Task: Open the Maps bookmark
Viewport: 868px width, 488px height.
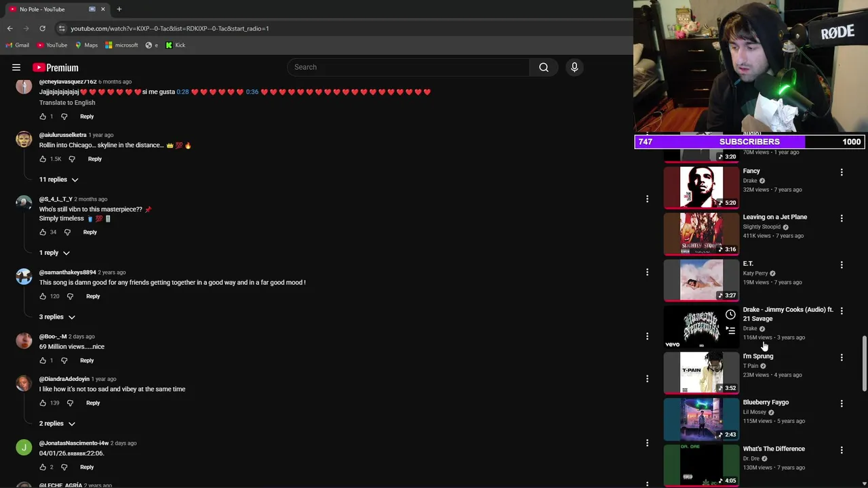Action: click(x=86, y=45)
